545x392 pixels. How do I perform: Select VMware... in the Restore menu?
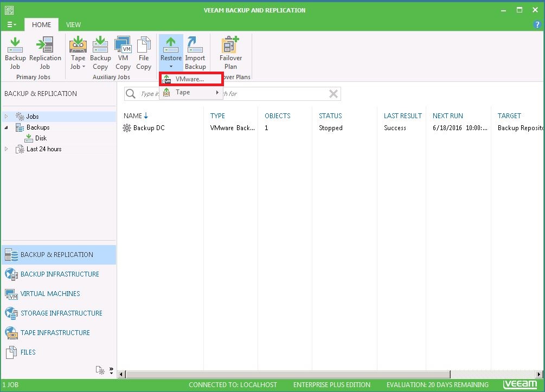(191, 79)
